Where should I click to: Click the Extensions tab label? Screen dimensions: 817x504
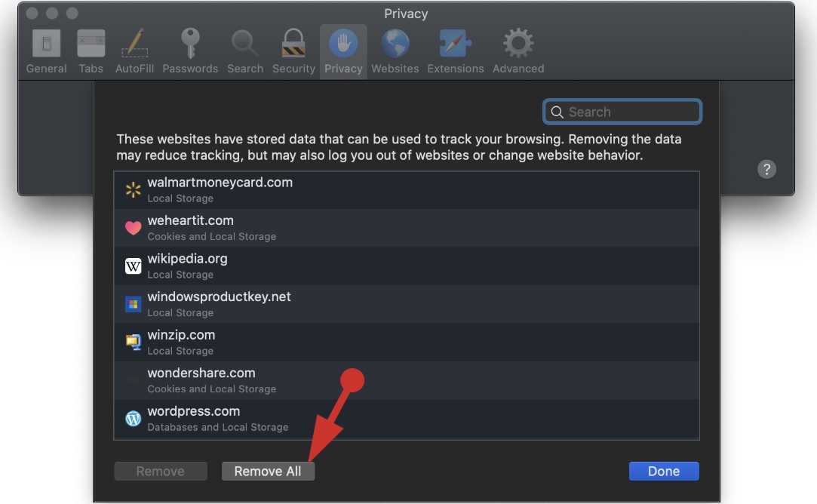456,69
